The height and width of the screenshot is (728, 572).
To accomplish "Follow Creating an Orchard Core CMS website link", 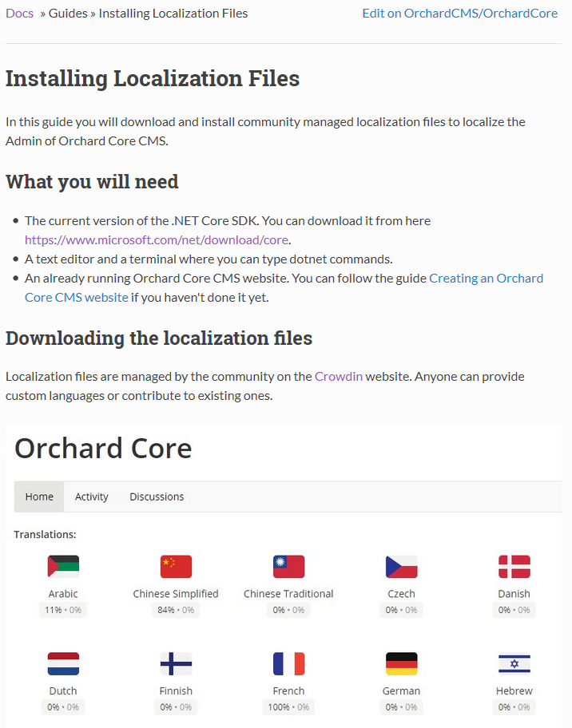I will (x=486, y=278).
